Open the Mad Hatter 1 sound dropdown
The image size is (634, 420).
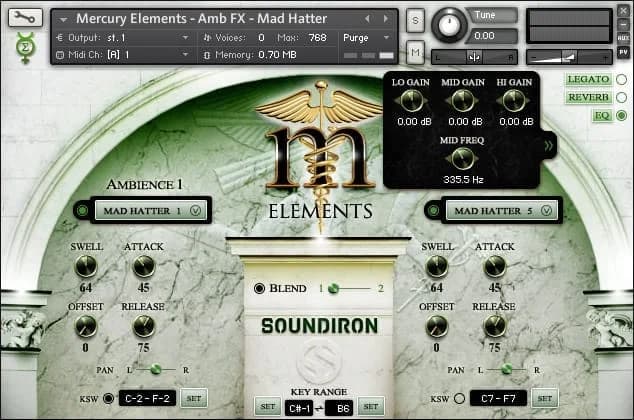[150, 211]
